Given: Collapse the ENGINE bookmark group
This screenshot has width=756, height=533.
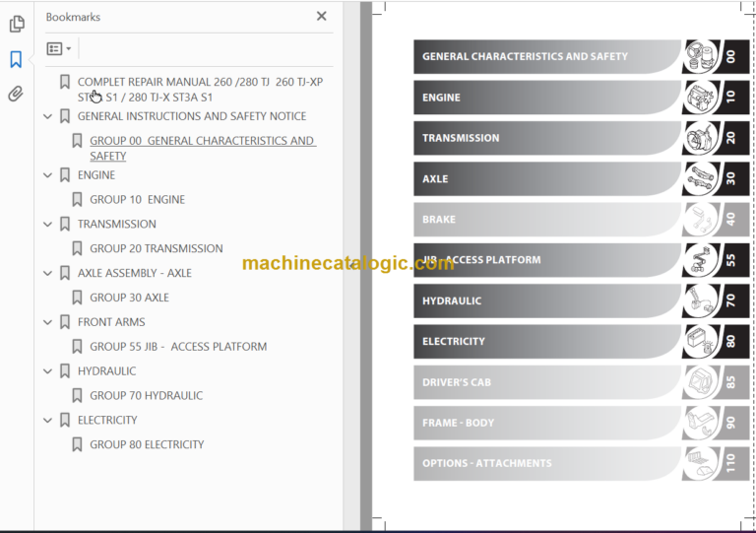Looking at the screenshot, I should pyautogui.click(x=47, y=175).
